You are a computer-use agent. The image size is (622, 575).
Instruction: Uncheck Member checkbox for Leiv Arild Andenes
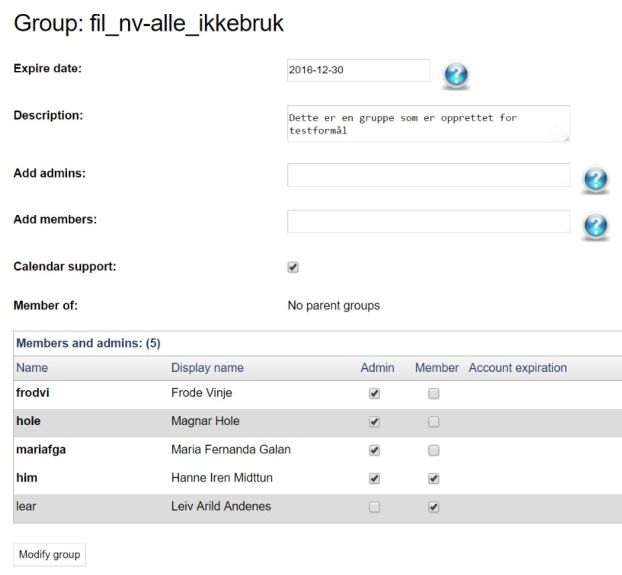coord(434,507)
